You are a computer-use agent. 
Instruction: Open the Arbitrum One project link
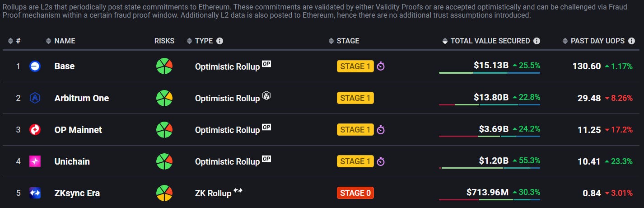coord(82,98)
